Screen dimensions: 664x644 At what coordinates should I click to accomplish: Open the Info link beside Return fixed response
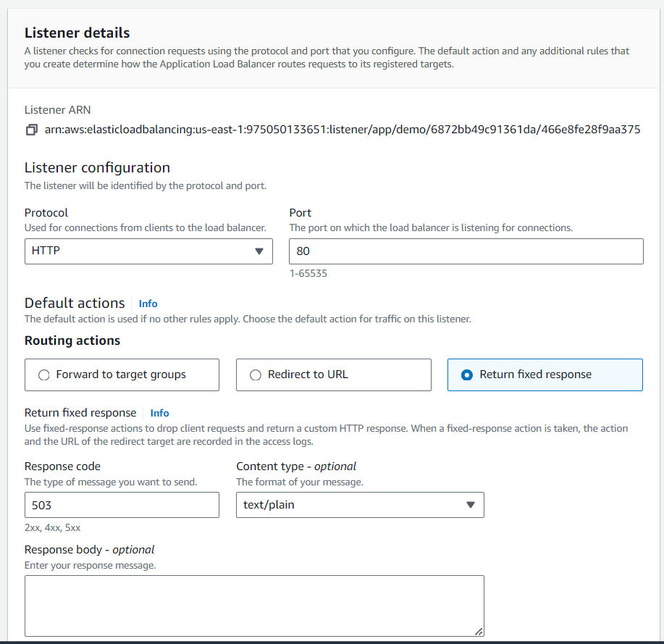[159, 412]
